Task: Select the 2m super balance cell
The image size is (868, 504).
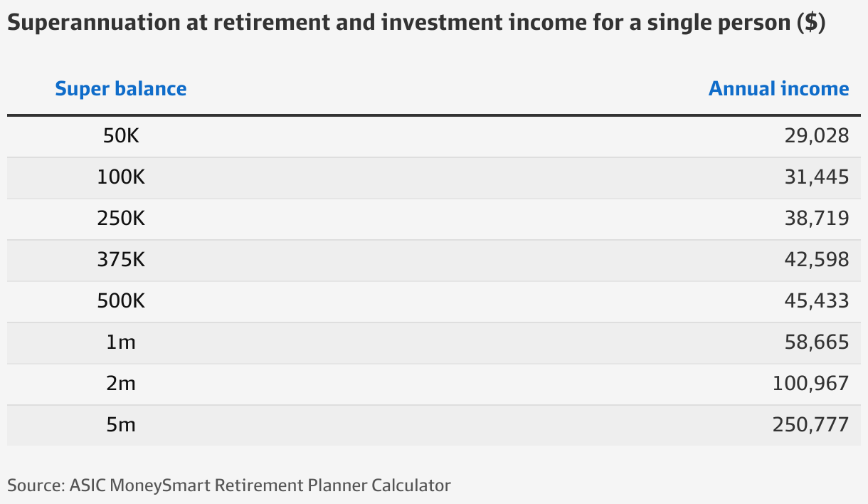Action: pyautogui.click(x=121, y=384)
